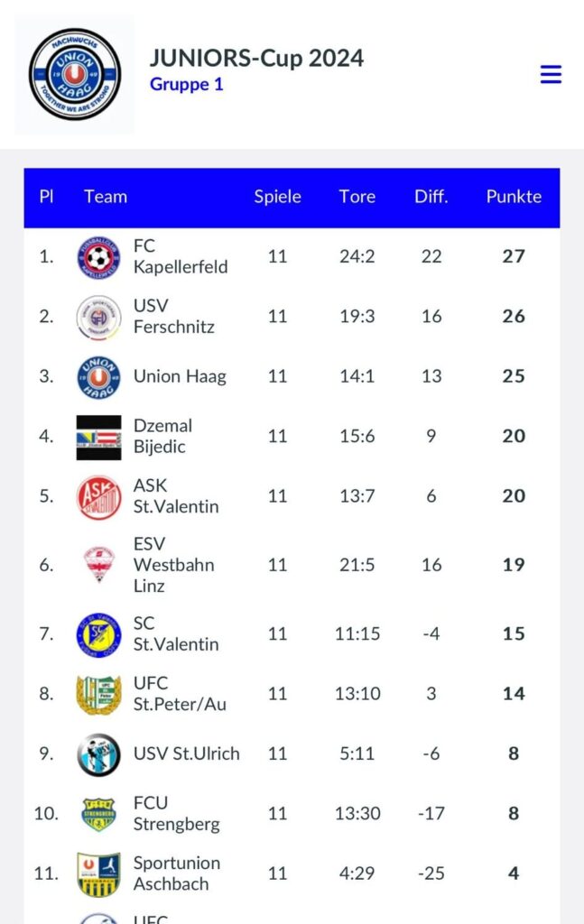Viewport: 584px width, 924px height.
Task: Click the Dzemal Bijedic flag logo
Action: 99,438
